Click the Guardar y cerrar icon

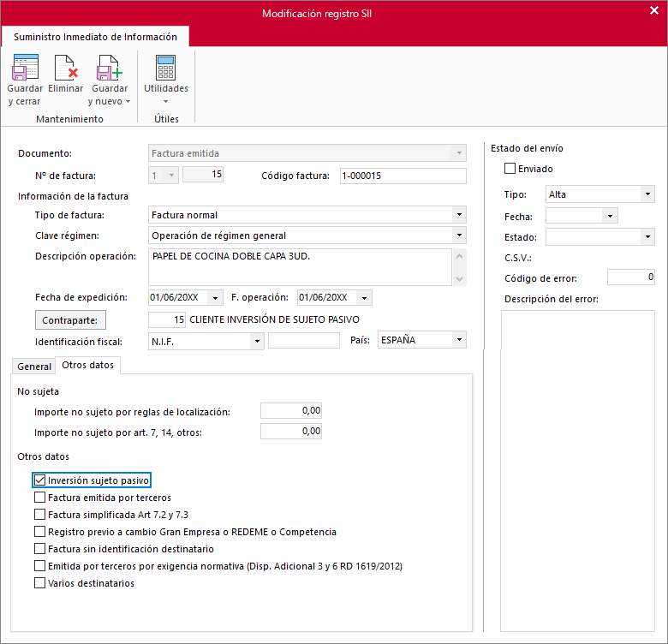[25, 68]
